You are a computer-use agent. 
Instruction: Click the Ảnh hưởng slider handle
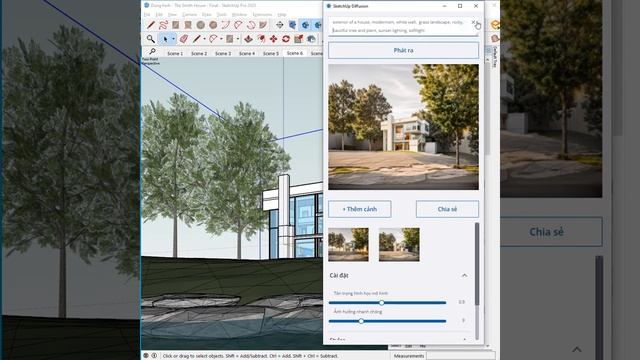click(361, 321)
